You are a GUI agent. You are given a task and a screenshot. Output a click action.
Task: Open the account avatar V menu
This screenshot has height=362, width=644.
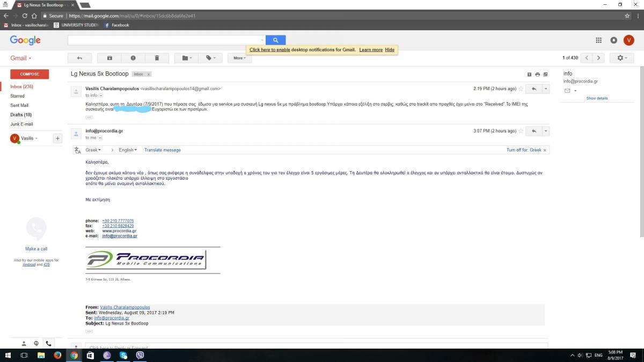(x=629, y=40)
